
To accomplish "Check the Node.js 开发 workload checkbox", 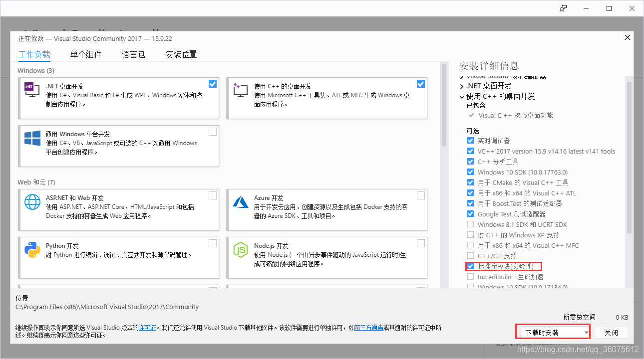I will click(421, 243).
